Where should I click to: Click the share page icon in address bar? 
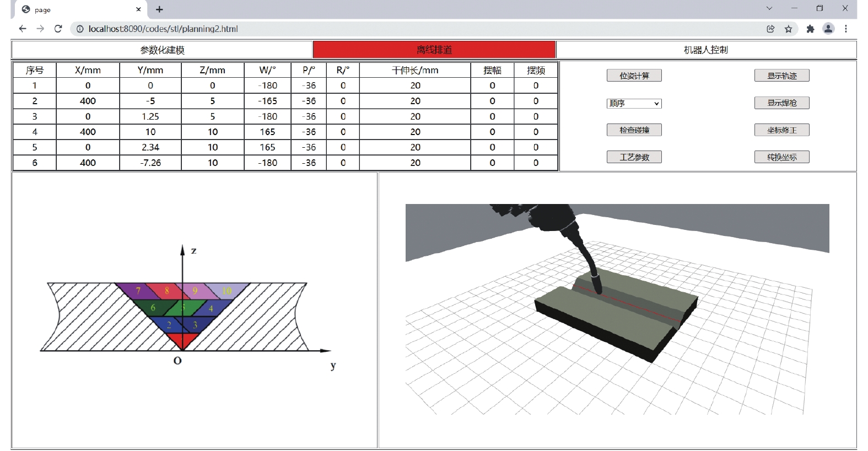[770, 29]
